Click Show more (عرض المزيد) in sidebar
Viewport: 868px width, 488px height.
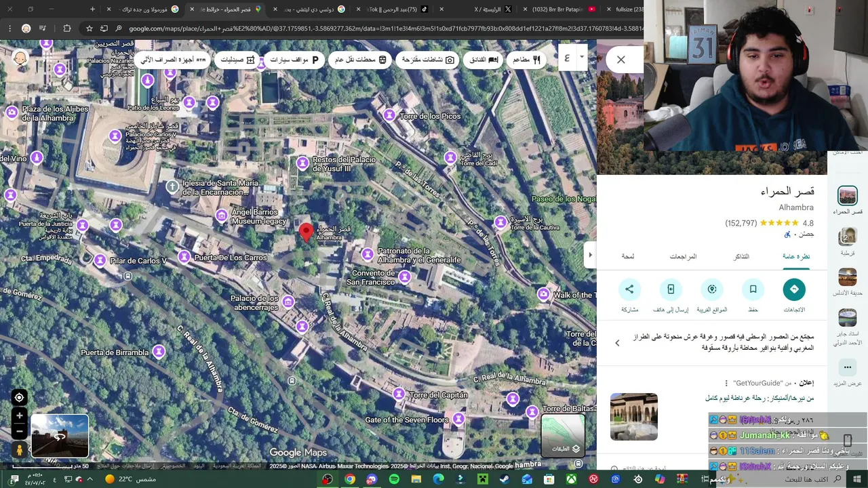pos(848,373)
